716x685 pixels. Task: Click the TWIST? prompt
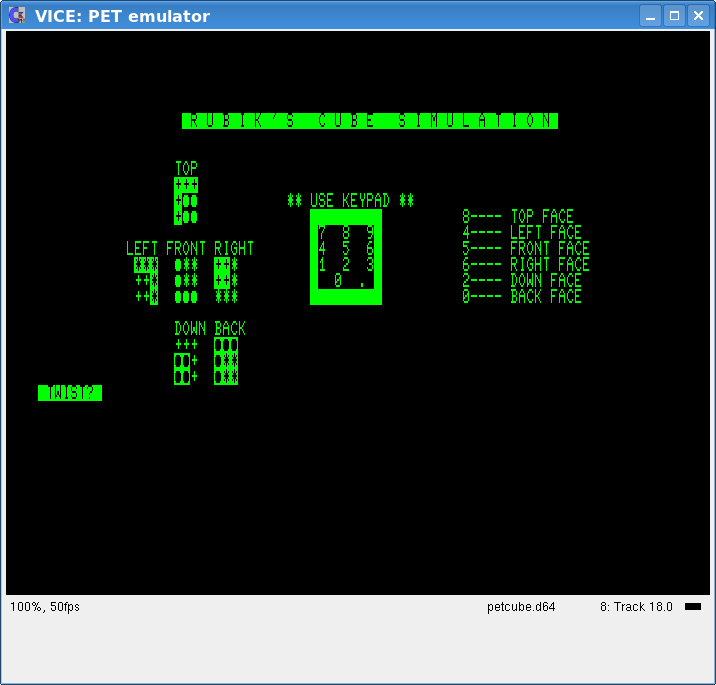tap(70, 393)
